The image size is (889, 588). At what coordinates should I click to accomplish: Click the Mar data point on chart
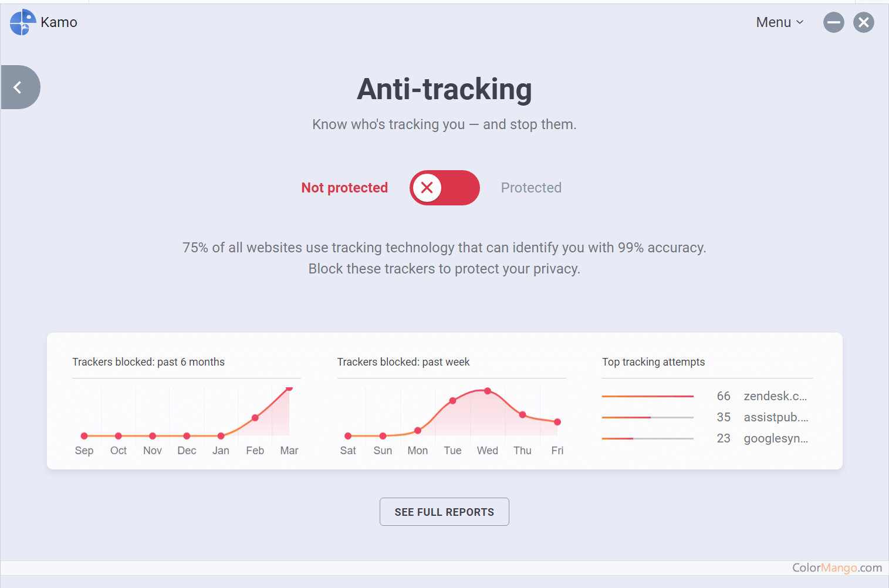(289, 388)
